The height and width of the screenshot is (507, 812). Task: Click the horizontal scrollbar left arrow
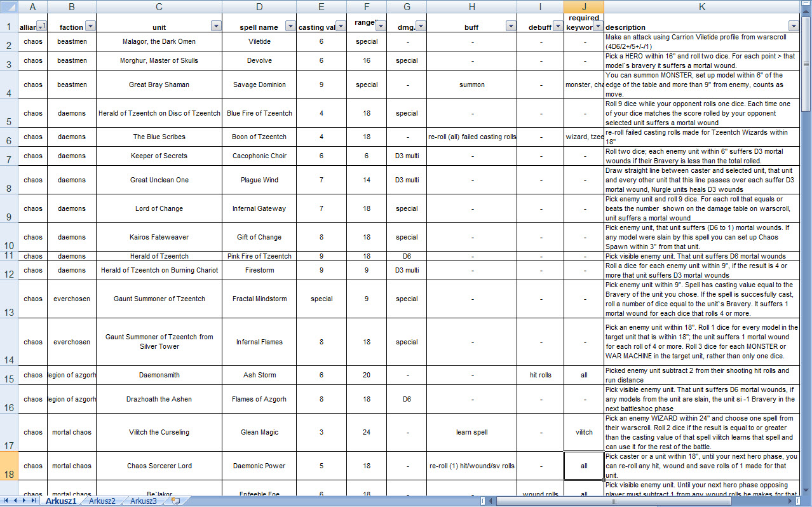[x=492, y=501]
